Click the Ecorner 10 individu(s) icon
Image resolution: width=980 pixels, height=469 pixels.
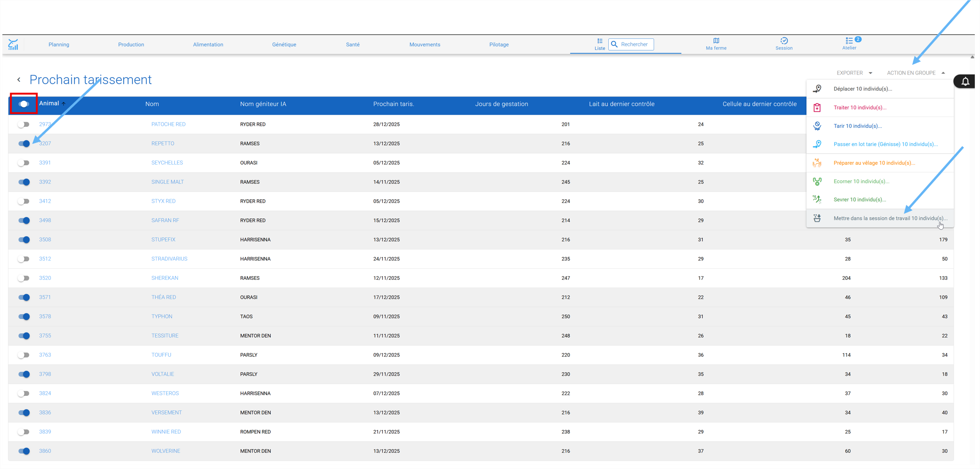[x=818, y=181]
